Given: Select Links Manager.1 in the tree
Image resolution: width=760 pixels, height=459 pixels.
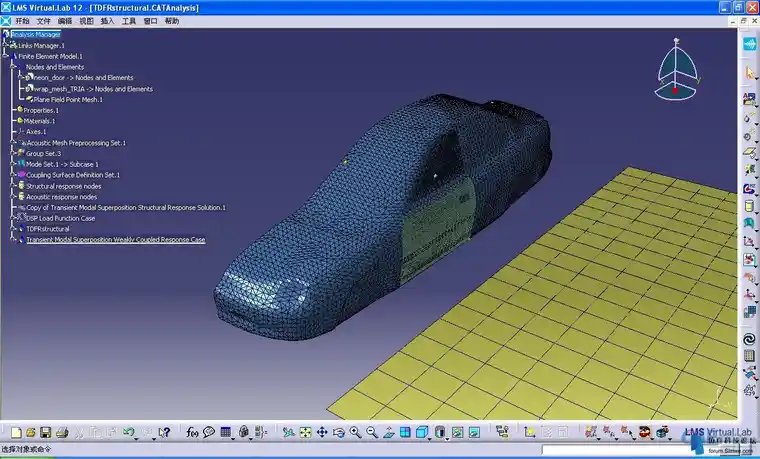Looking at the screenshot, I should tap(41, 46).
